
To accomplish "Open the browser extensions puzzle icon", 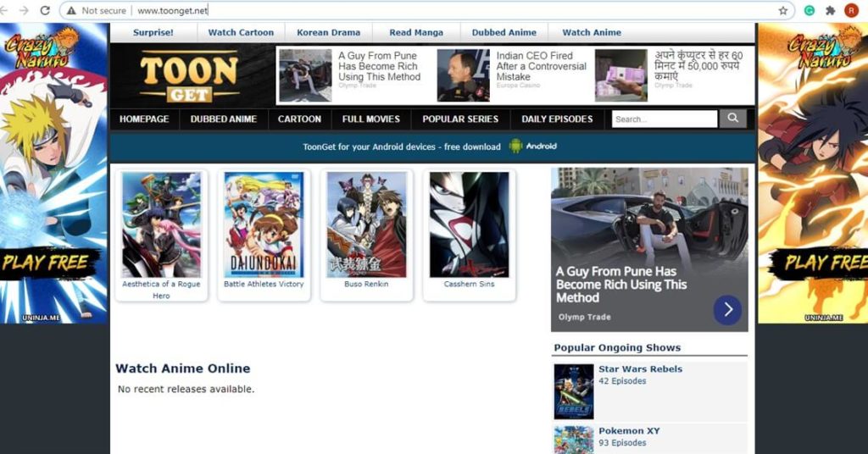I will click(x=831, y=10).
